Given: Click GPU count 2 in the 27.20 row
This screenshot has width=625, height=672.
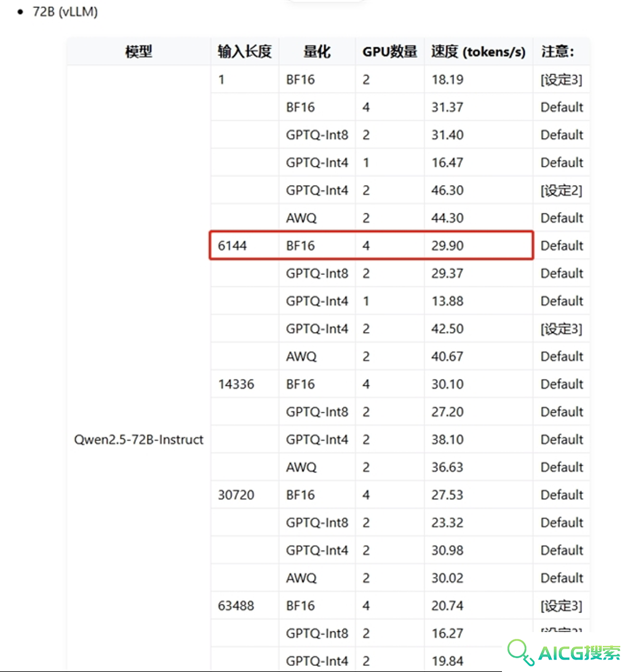Looking at the screenshot, I should [365, 412].
